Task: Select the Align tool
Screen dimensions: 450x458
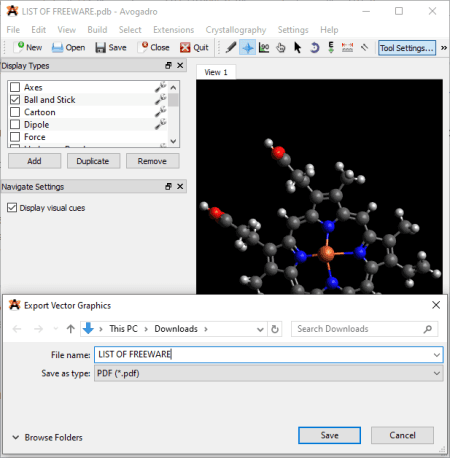Action: coord(364,48)
